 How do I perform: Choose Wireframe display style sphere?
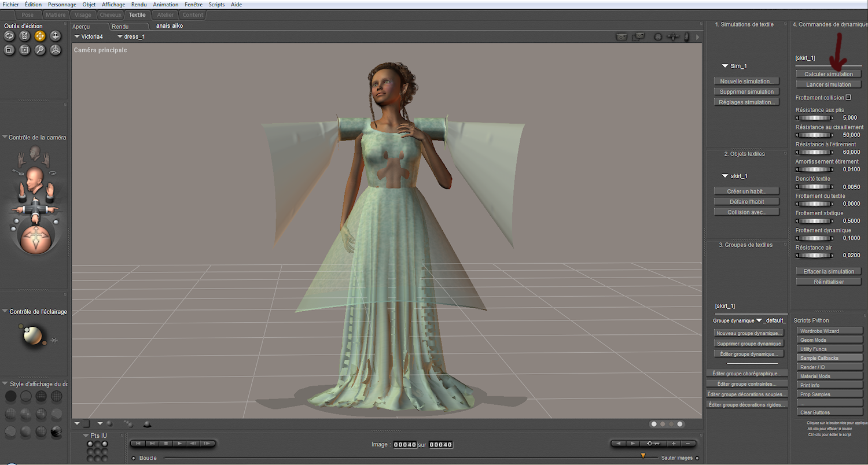click(41, 396)
